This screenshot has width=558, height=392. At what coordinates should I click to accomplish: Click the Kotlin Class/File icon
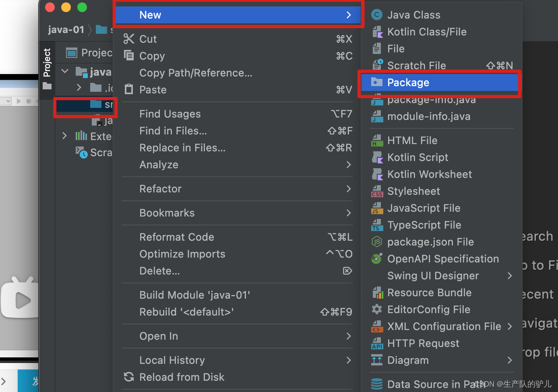point(377,32)
